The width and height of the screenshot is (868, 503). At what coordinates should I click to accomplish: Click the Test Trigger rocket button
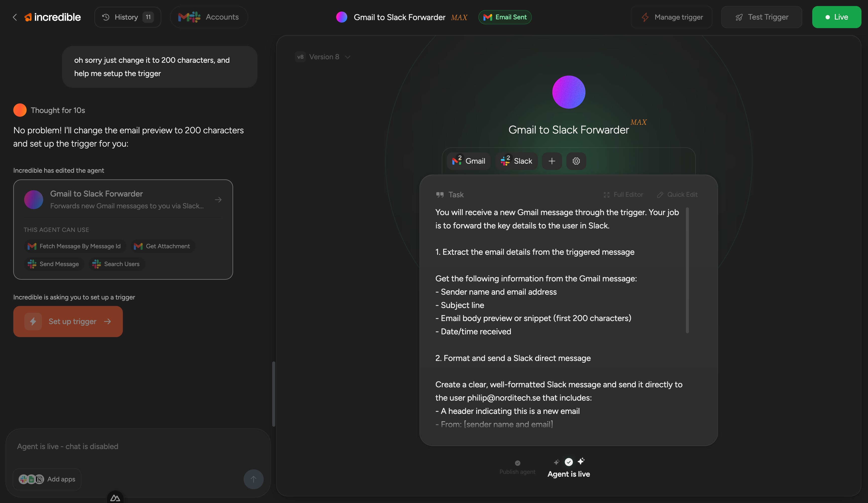761,17
